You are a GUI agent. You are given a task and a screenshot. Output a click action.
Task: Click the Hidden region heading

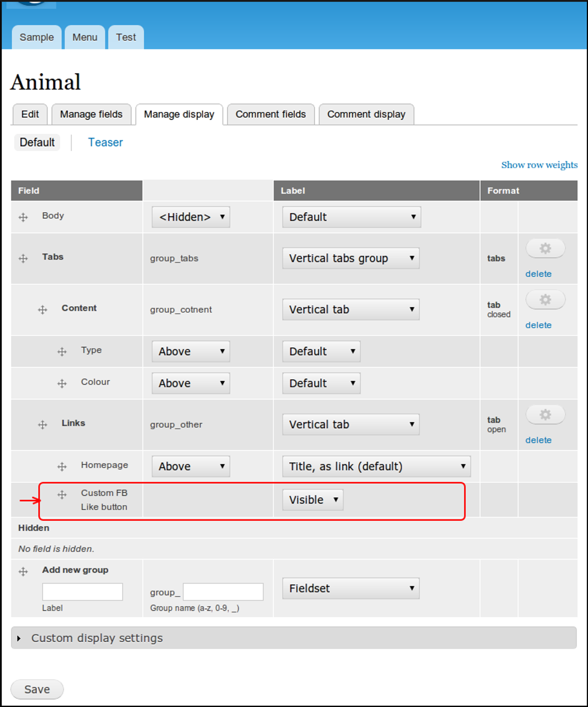[x=34, y=528]
